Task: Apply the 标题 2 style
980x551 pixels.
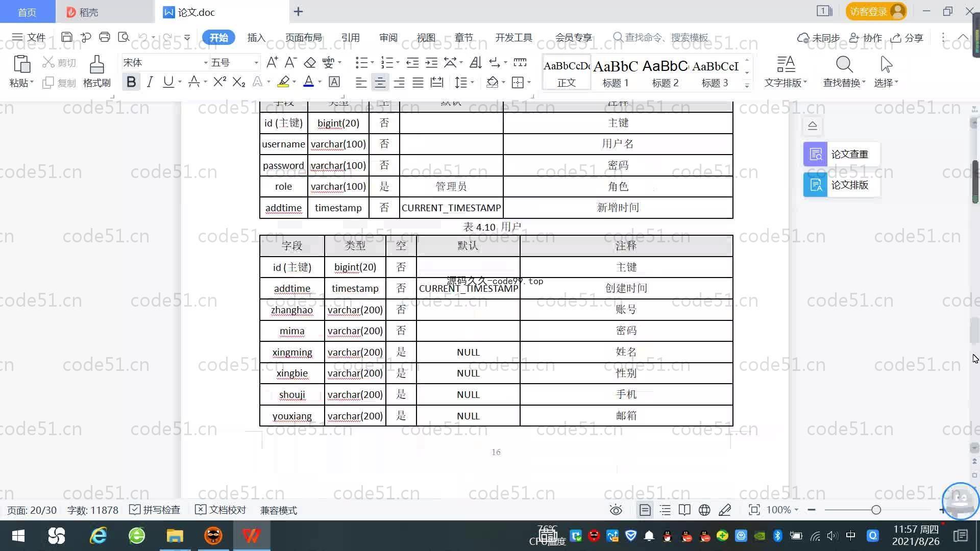Action: coord(665,72)
